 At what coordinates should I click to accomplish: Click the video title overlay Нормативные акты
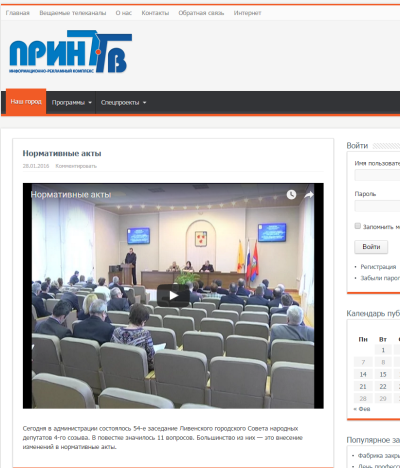pyautogui.click(x=71, y=195)
